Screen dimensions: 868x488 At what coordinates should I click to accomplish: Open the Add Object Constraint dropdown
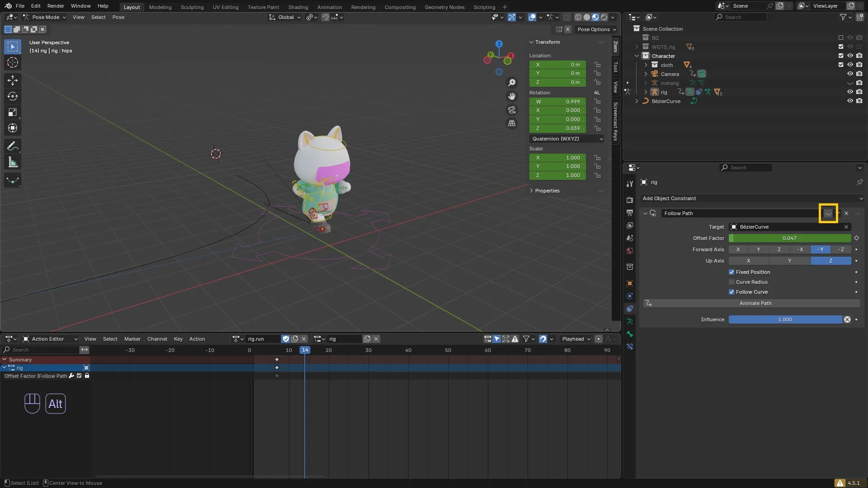pyautogui.click(x=752, y=198)
